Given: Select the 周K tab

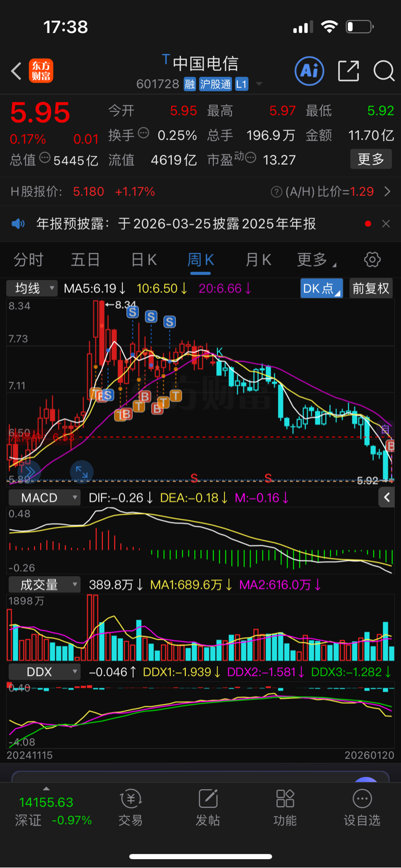Looking at the screenshot, I should click(200, 259).
